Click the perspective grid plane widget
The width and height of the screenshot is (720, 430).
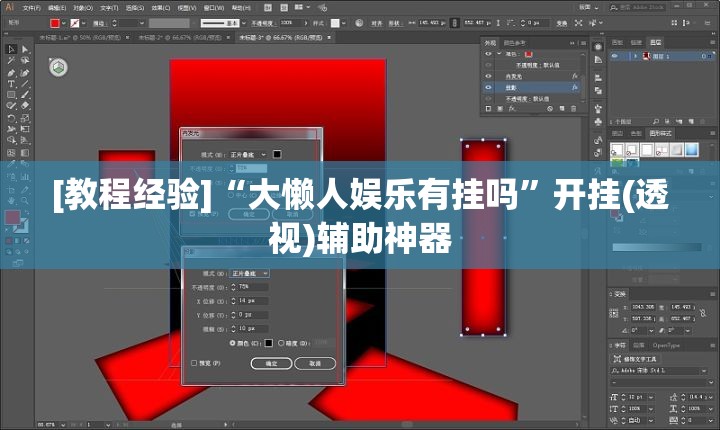58,68
